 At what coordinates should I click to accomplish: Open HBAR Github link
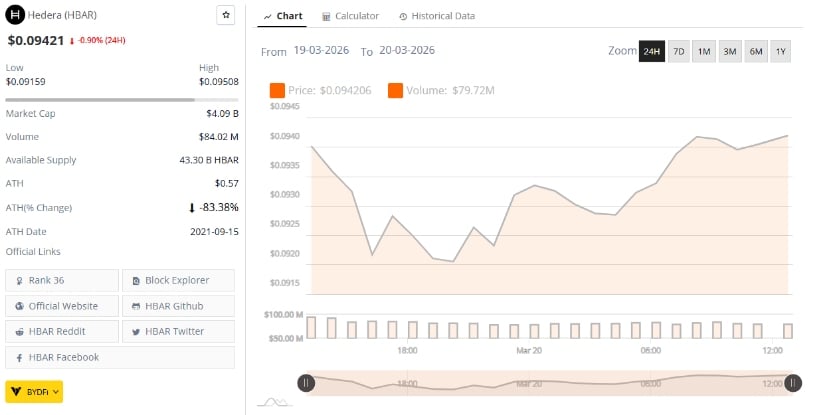178,306
